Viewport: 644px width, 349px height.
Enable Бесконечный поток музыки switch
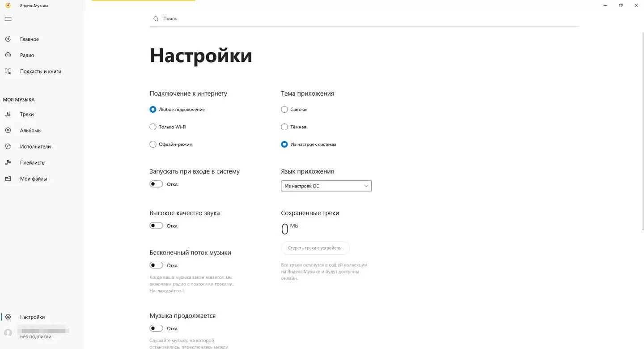click(x=156, y=265)
